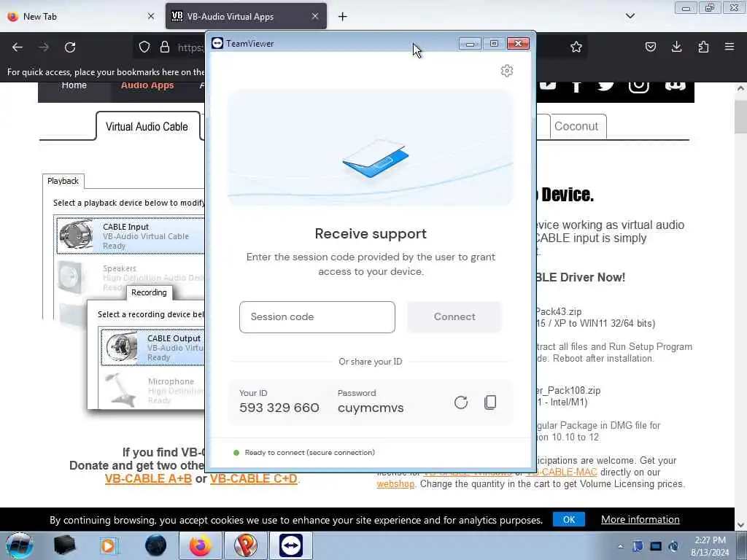747x560 pixels.
Task: Copy TeamViewer ID and password
Action: (x=490, y=402)
